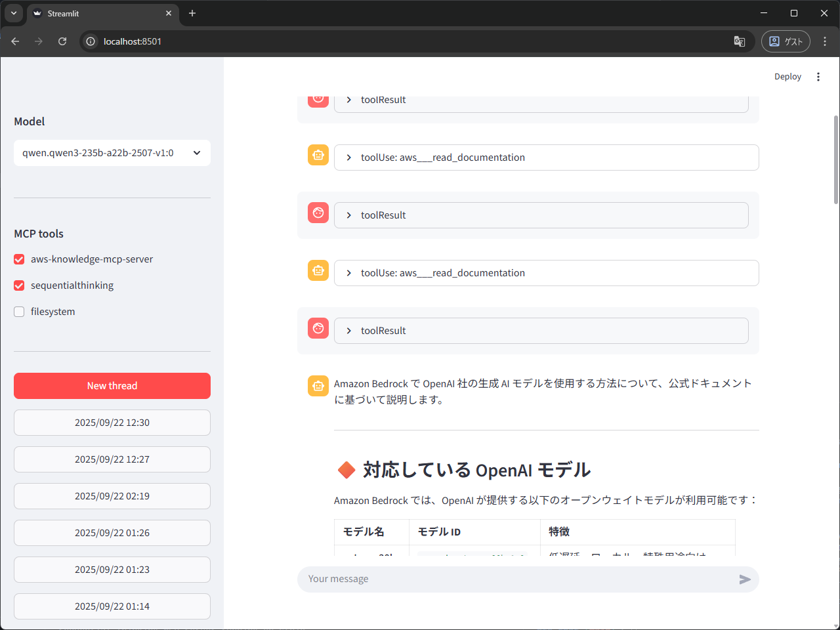Expand the topmost toolResult panel

[541, 102]
